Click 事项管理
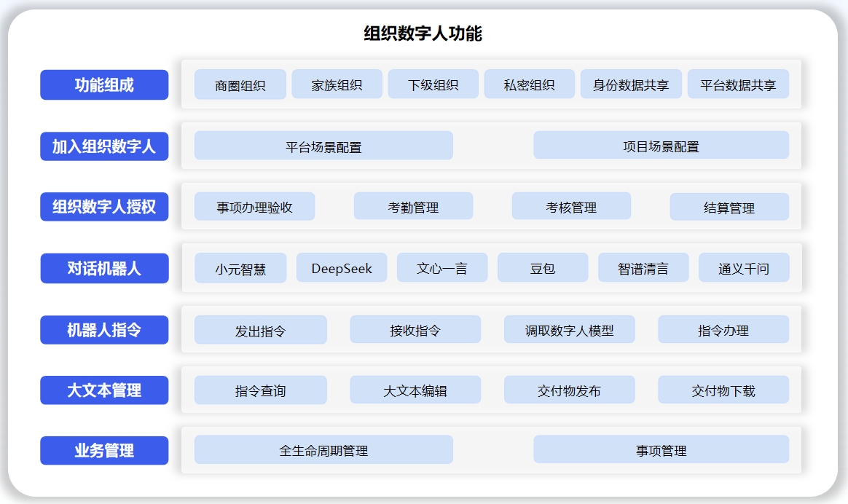This screenshot has width=848, height=504. (x=661, y=449)
